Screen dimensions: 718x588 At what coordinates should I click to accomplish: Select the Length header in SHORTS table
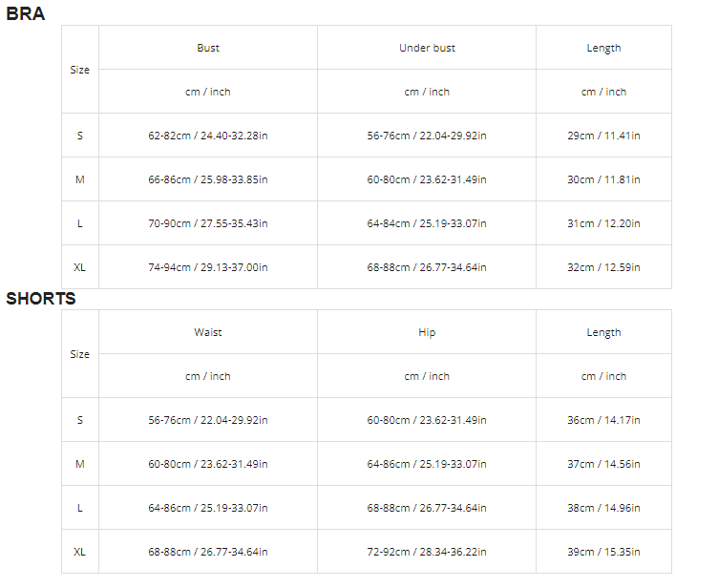tap(603, 332)
